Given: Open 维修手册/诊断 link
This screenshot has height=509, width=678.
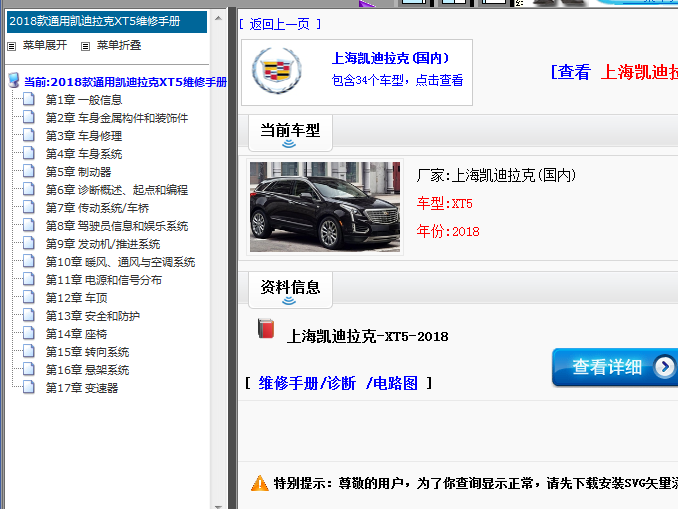Looking at the screenshot, I should click(x=307, y=383).
